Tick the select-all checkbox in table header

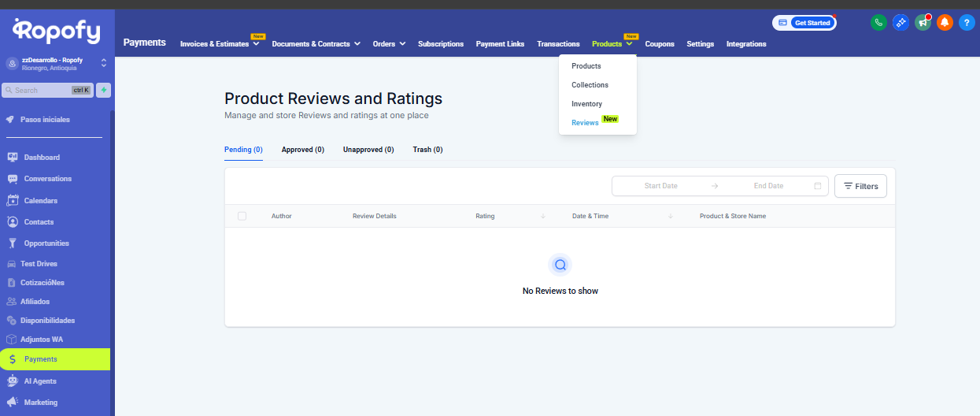point(242,216)
